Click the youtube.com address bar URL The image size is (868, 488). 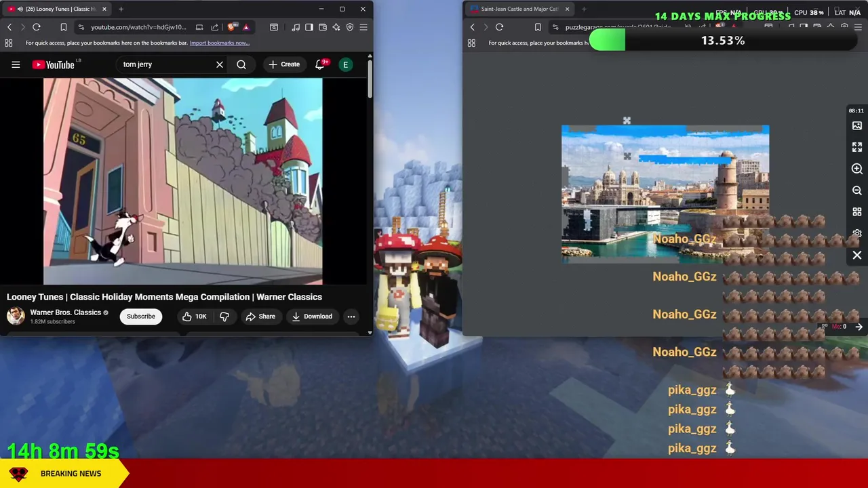[x=138, y=27]
